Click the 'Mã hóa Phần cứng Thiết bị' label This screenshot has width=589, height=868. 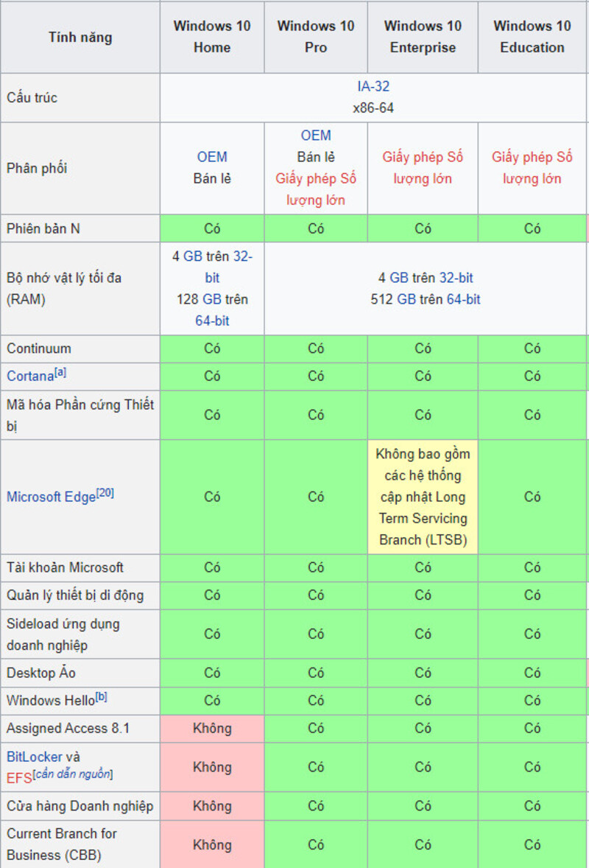click(80, 415)
